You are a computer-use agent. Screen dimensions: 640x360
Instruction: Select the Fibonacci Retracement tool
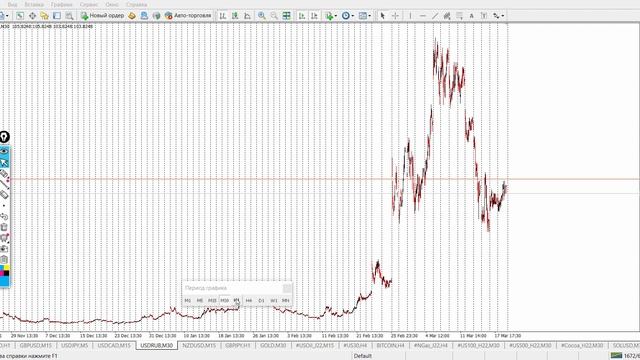coord(459,16)
